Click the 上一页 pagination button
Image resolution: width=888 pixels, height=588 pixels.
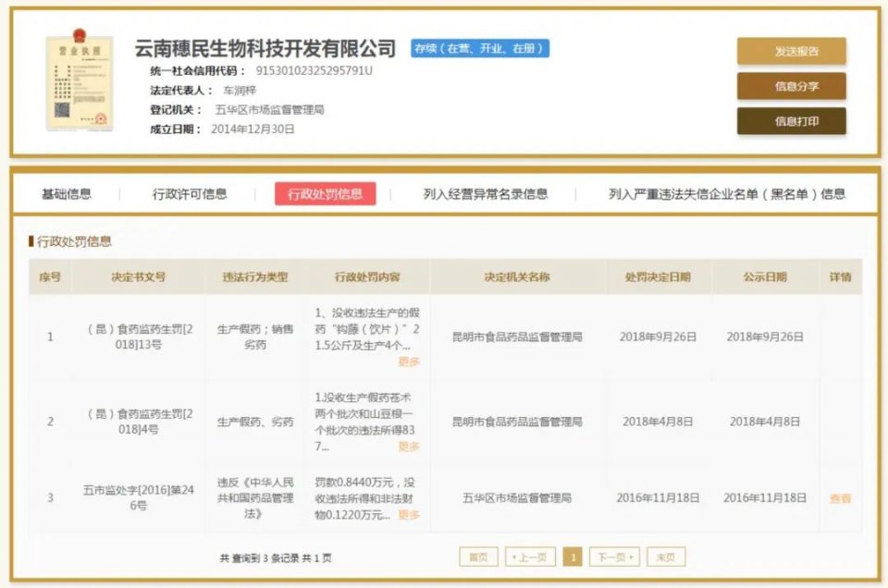530,557
